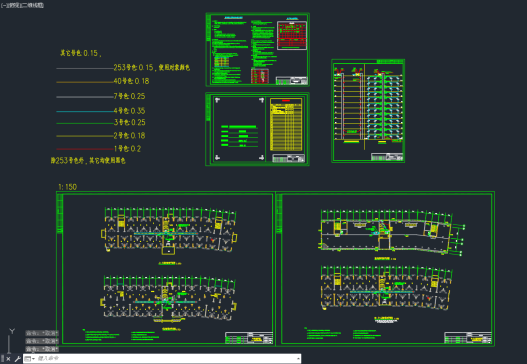Close the command line window
This screenshot has height=364, width=527.
point(8,359)
